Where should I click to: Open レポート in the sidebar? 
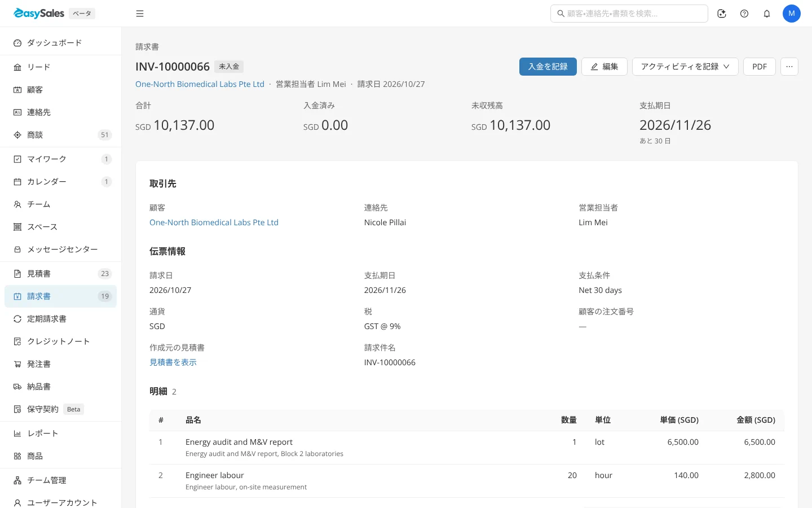(x=60, y=433)
